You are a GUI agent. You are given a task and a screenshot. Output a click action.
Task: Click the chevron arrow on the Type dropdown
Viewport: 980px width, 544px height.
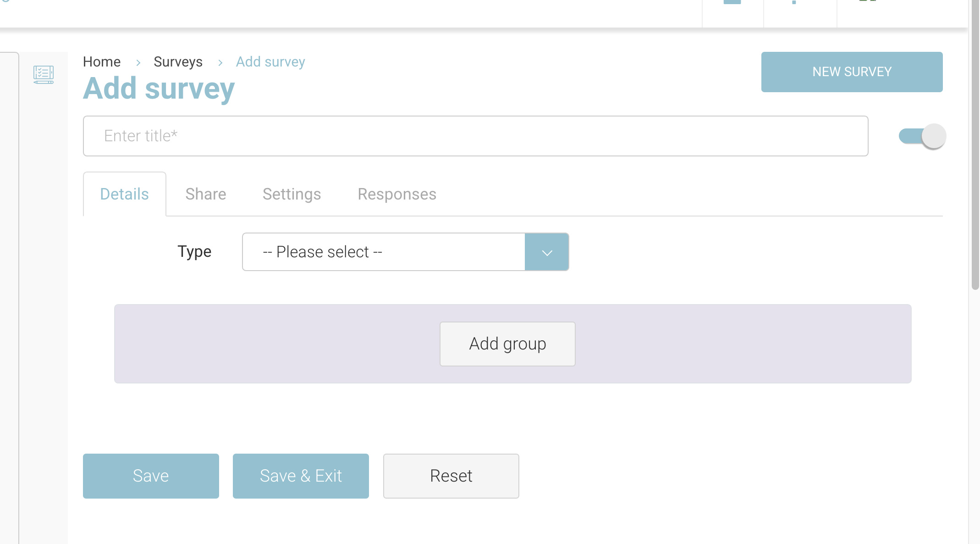click(546, 252)
